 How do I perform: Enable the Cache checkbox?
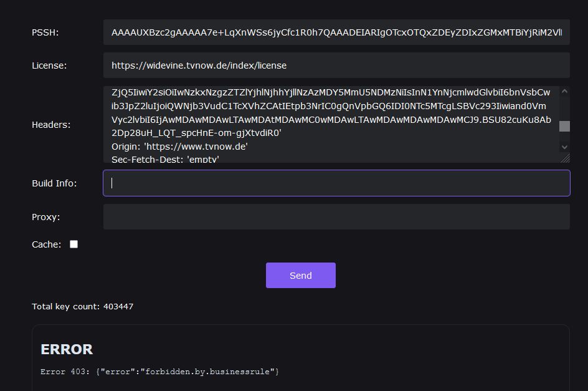[x=73, y=244]
